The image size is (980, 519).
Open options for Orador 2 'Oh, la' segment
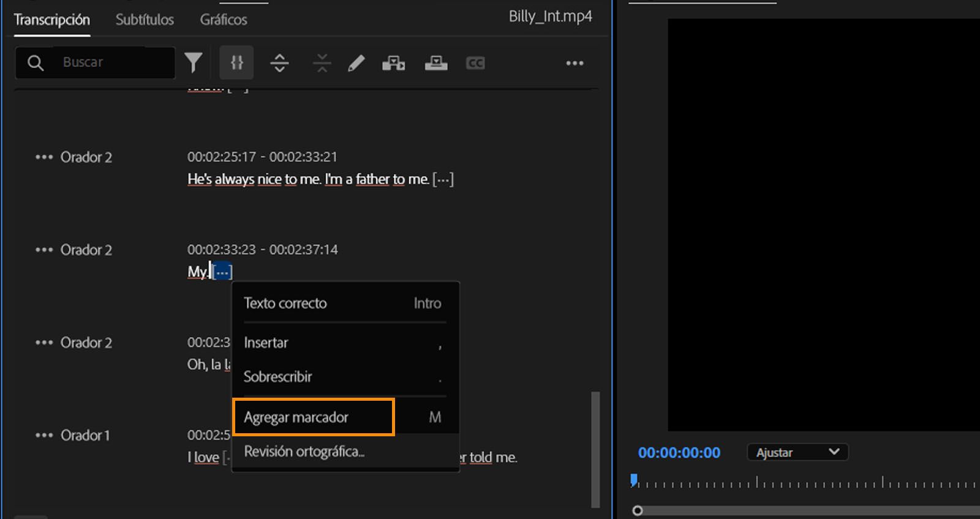[x=44, y=343]
